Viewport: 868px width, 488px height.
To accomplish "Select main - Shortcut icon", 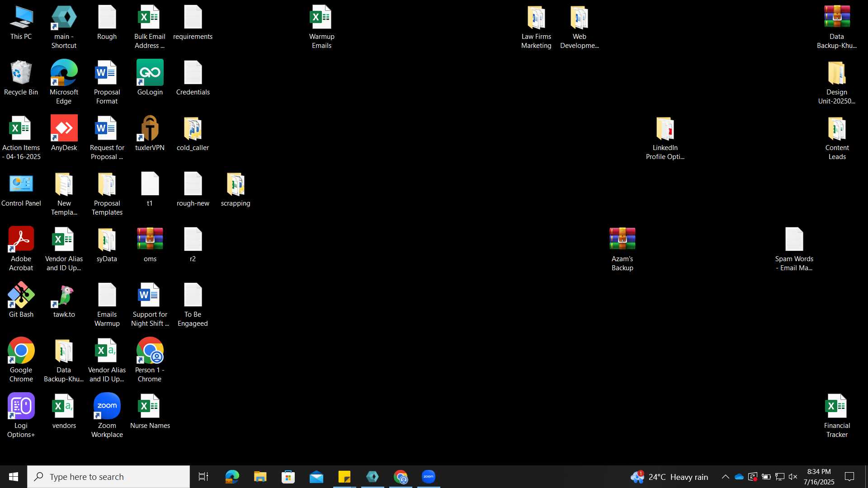I will coord(64,27).
